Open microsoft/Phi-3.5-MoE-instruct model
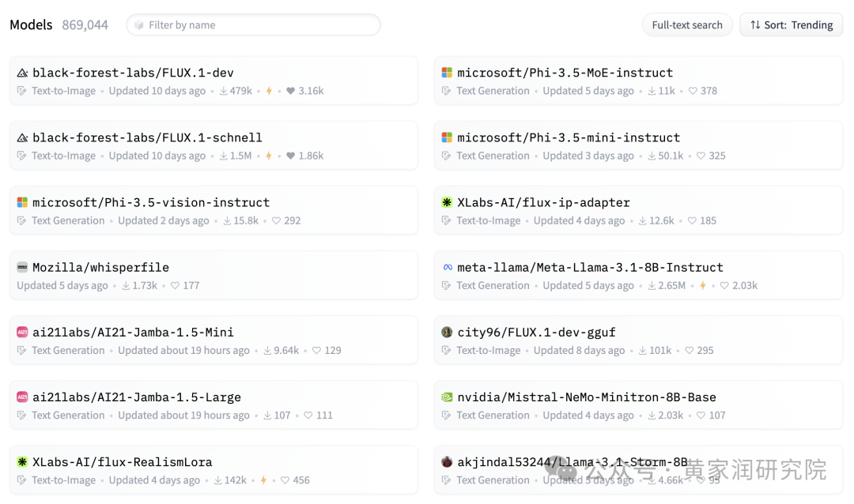Screen dimensions: 854x504 565,73
